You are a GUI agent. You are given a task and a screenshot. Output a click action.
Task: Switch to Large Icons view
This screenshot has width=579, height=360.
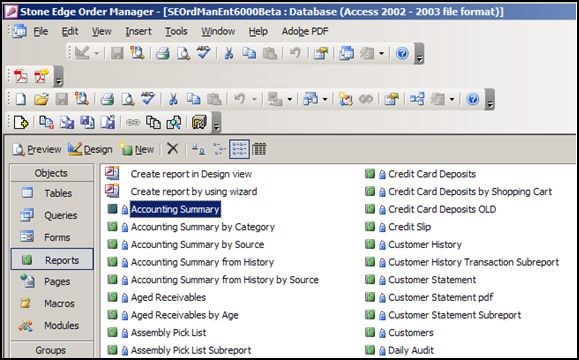coord(199,149)
